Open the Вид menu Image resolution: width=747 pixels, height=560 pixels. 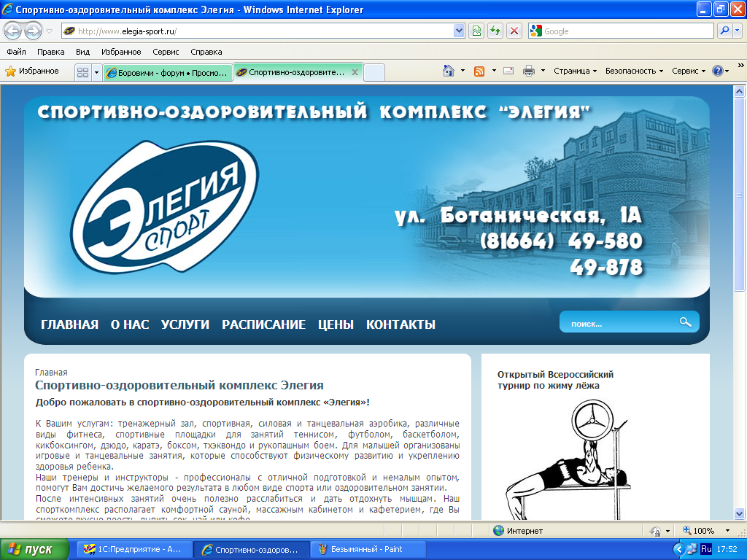pos(83,52)
